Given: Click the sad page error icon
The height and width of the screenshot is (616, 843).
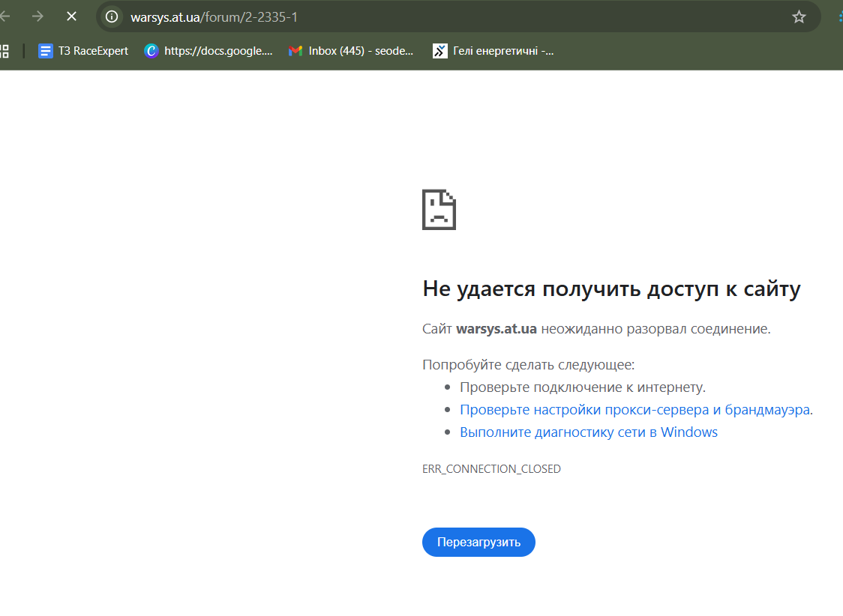Looking at the screenshot, I should point(439,209).
